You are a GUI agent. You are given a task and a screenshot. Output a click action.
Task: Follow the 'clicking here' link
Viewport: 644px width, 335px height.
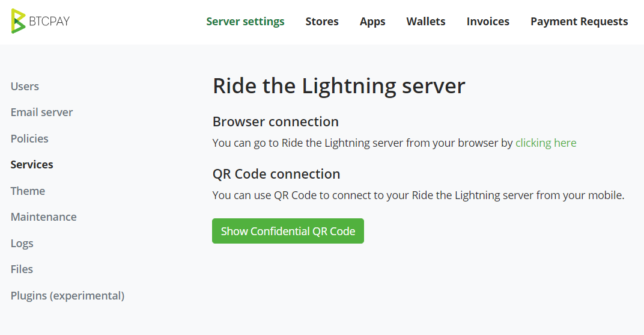coord(546,143)
